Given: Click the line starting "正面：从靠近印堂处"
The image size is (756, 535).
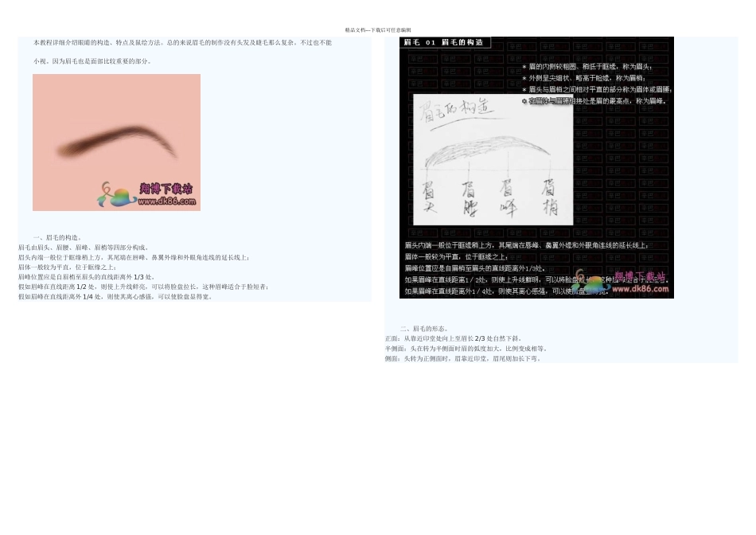Looking at the screenshot, I should point(454,338).
